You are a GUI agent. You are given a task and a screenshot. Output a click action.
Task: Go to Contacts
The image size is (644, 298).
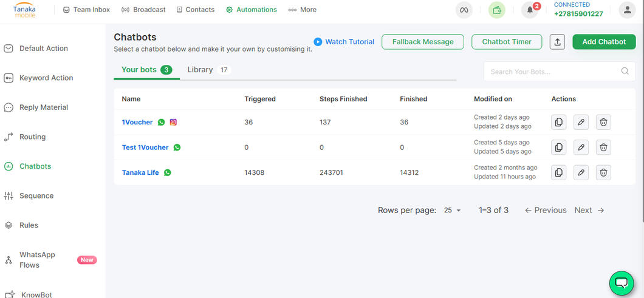point(196,10)
